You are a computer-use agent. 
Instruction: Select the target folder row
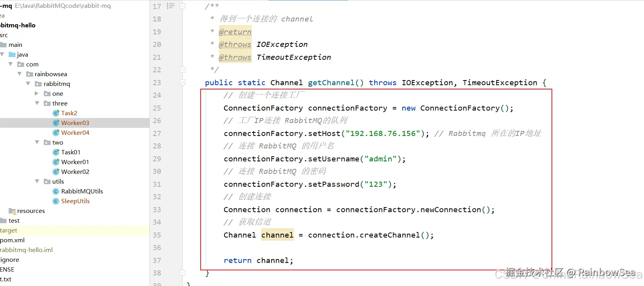click(x=75, y=230)
